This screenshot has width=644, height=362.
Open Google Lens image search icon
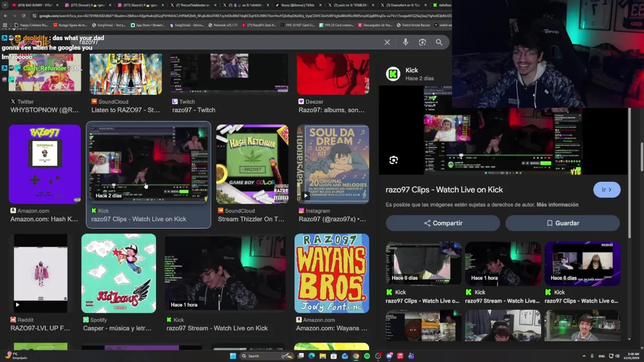[423, 42]
